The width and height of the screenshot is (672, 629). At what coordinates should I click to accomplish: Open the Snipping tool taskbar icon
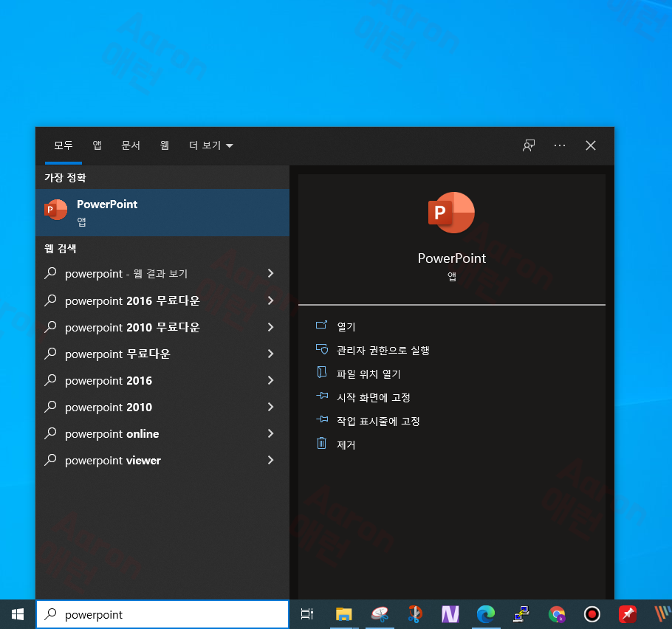coord(380,614)
